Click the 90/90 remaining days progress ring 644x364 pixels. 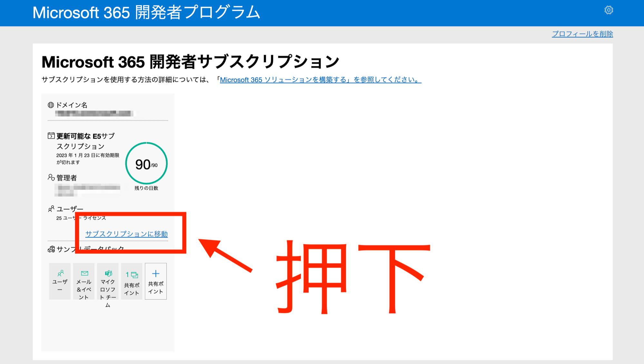[x=146, y=164]
